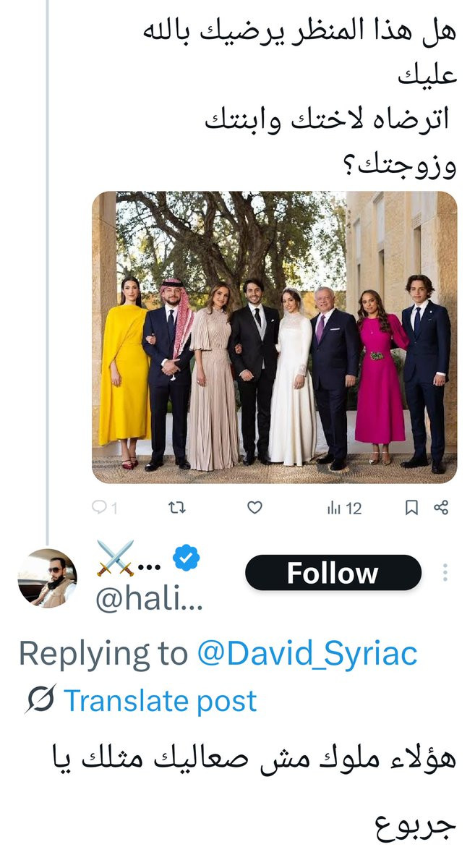Click the slashed-circle icon beside Translate post
Viewport: 475px width, 868px height.
point(40,700)
